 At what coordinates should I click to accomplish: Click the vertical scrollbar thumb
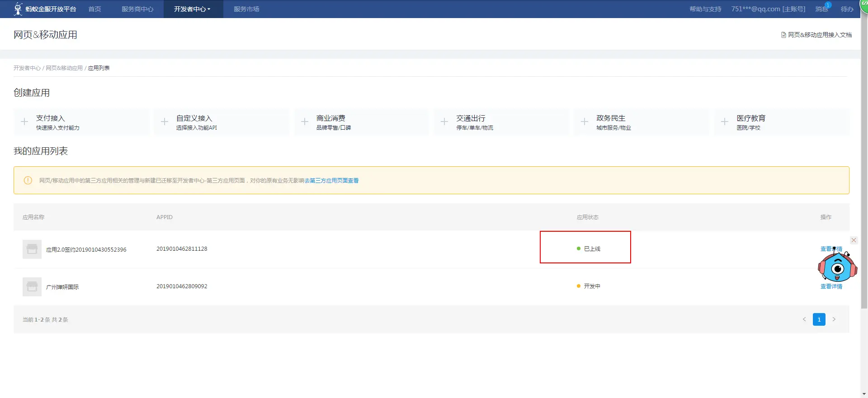pyautogui.click(x=864, y=160)
